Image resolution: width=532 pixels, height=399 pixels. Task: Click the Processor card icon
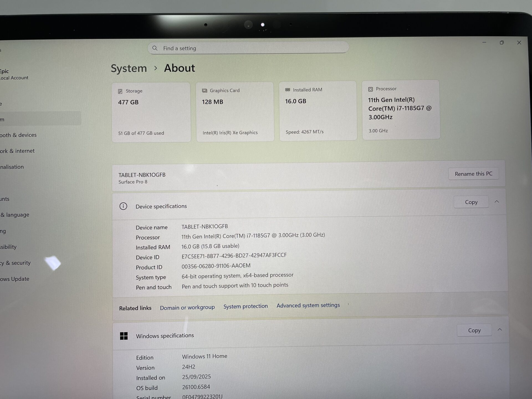tap(370, 89)
